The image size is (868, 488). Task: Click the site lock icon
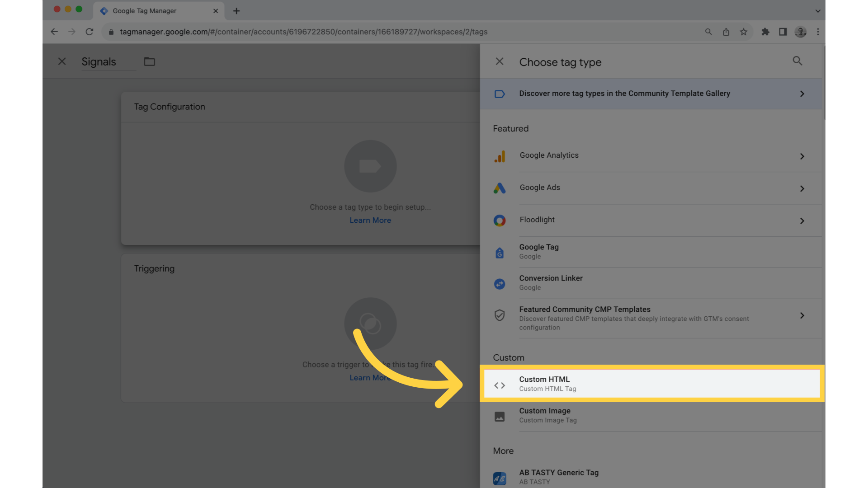click(x=111, y=32)
